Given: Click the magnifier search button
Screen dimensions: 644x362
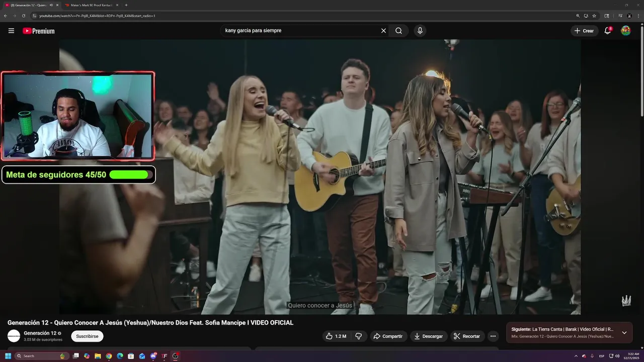Looking at the screenshot, I should (398, 31).
